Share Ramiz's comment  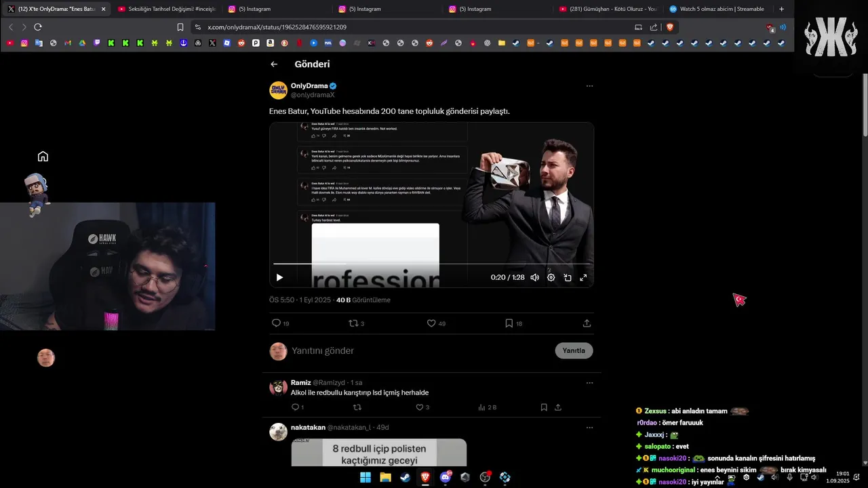point(558,407)
